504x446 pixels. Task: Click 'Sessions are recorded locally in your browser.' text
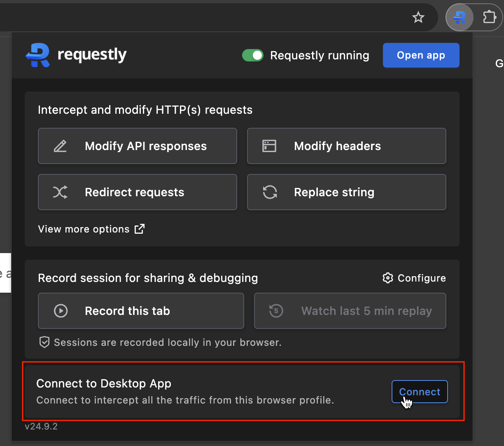[x=168, y=343]
